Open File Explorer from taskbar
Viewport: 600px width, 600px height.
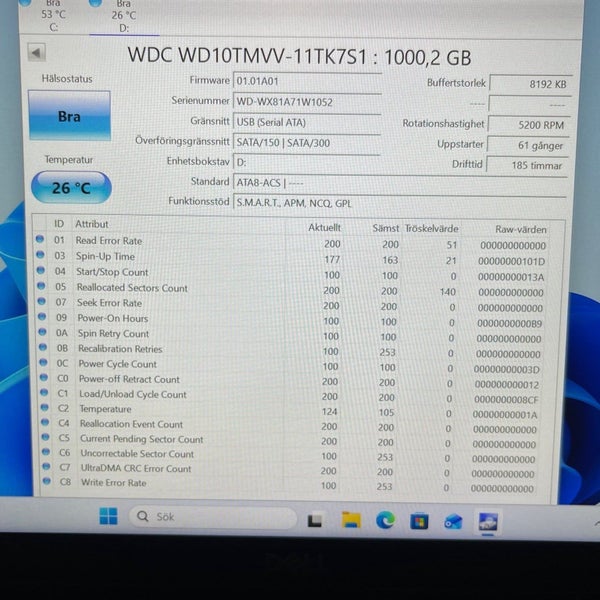tap(351, 520)
